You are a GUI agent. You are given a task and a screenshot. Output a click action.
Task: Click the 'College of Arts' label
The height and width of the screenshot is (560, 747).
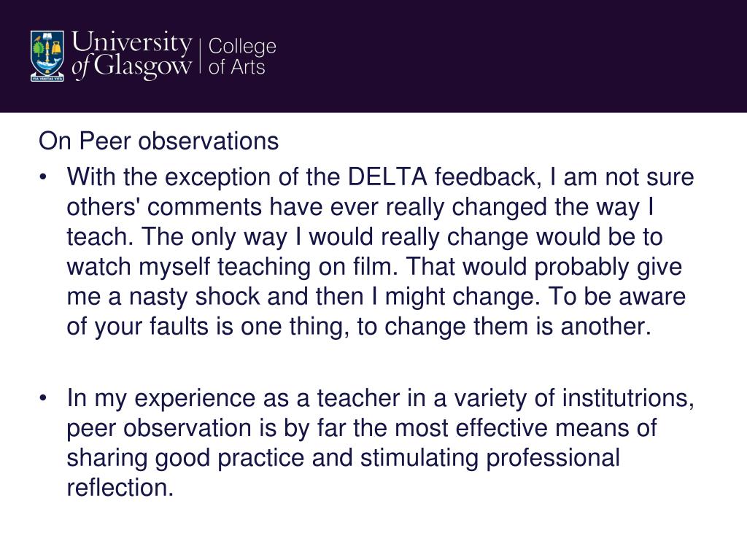point(242,57)
